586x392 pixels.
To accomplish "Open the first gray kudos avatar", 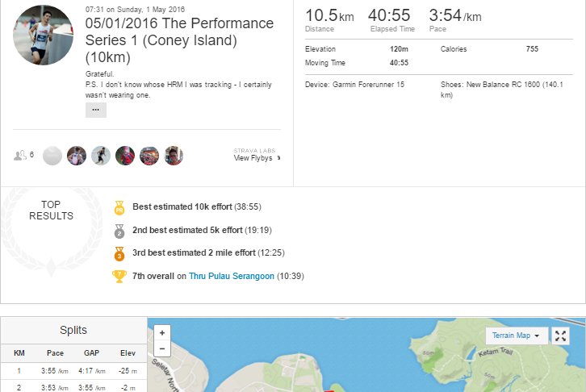I will [x=52, y=156].
